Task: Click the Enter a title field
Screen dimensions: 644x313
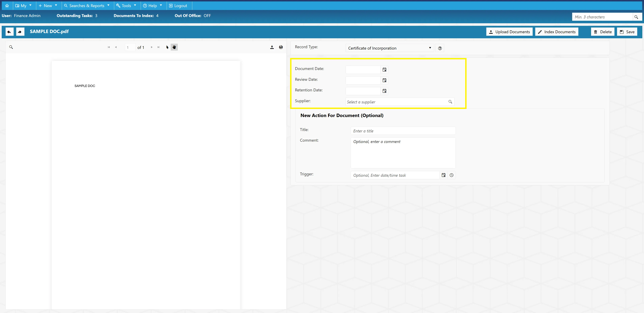Action: (x=403, y=131)
